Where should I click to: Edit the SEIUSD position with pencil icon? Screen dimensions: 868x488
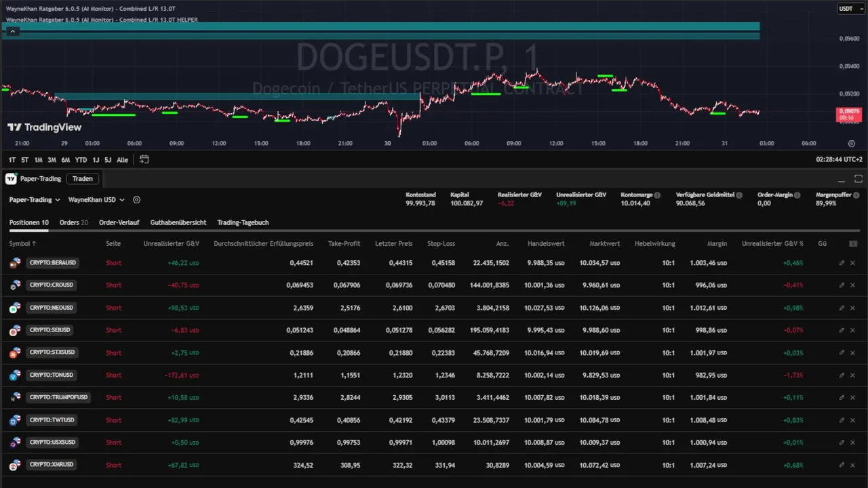[842, 330]
